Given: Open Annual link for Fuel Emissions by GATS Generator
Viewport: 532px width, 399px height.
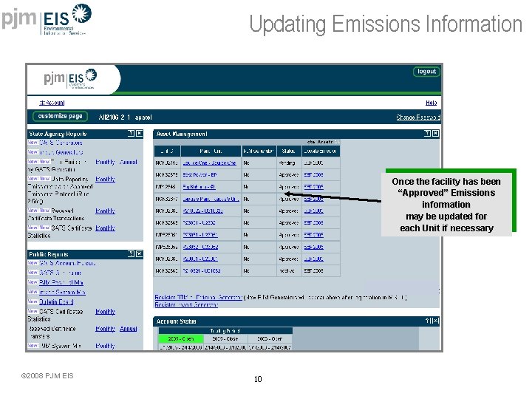Looking at the screenshot, I should tap(129, 162).
